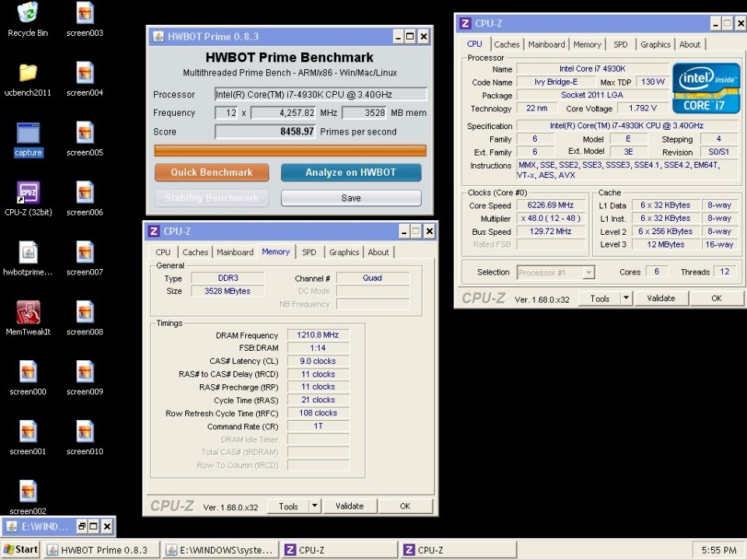Switch to E:\WINDOWS\syste... taskbar item

[x=220, y=550]
